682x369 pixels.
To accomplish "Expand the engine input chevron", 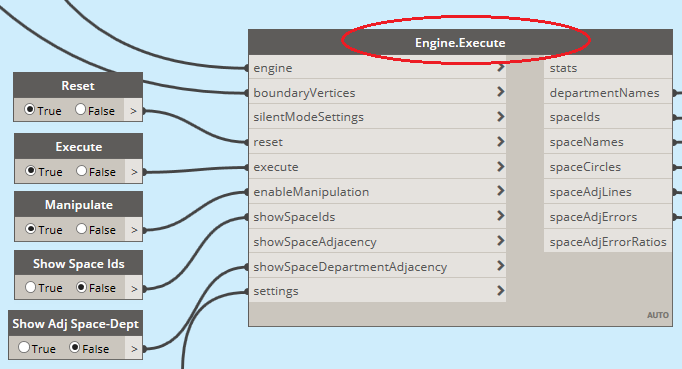I will (501, 67).
